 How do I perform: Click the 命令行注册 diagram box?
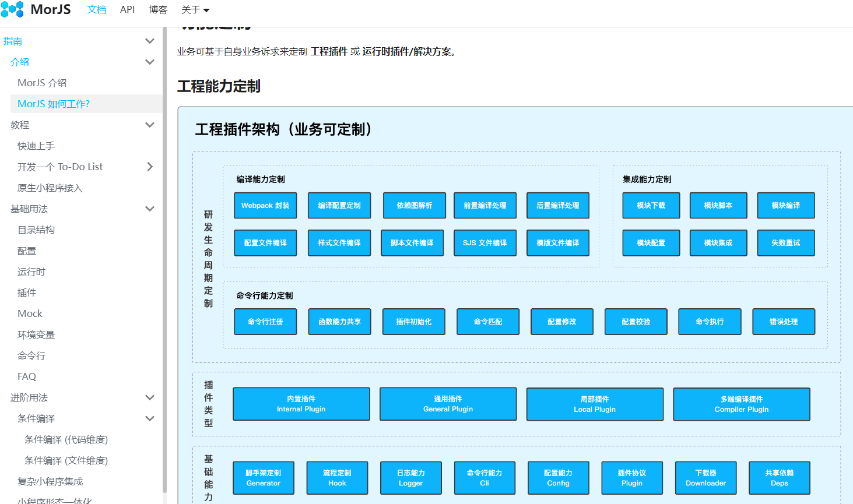pos(265,322)
